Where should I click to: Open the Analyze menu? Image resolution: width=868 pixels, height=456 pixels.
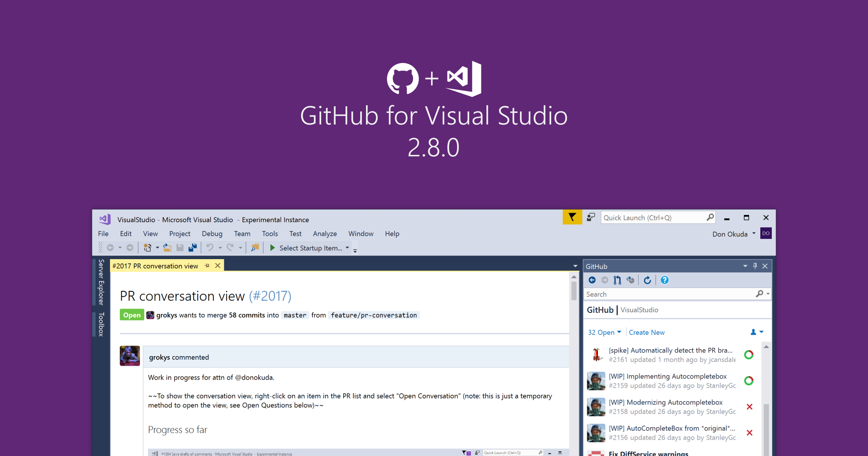[324, 234]
